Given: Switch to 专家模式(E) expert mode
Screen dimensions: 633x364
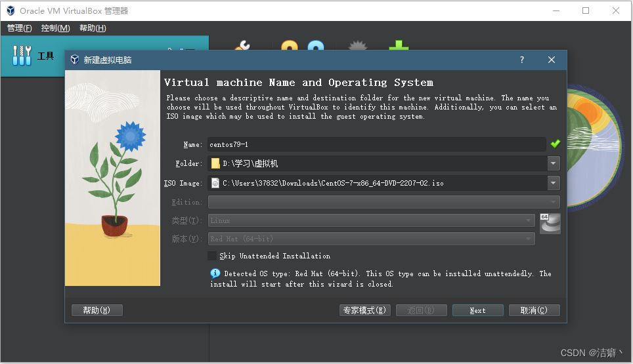Looking at the screenshot, I should click(x=364, y=310).
